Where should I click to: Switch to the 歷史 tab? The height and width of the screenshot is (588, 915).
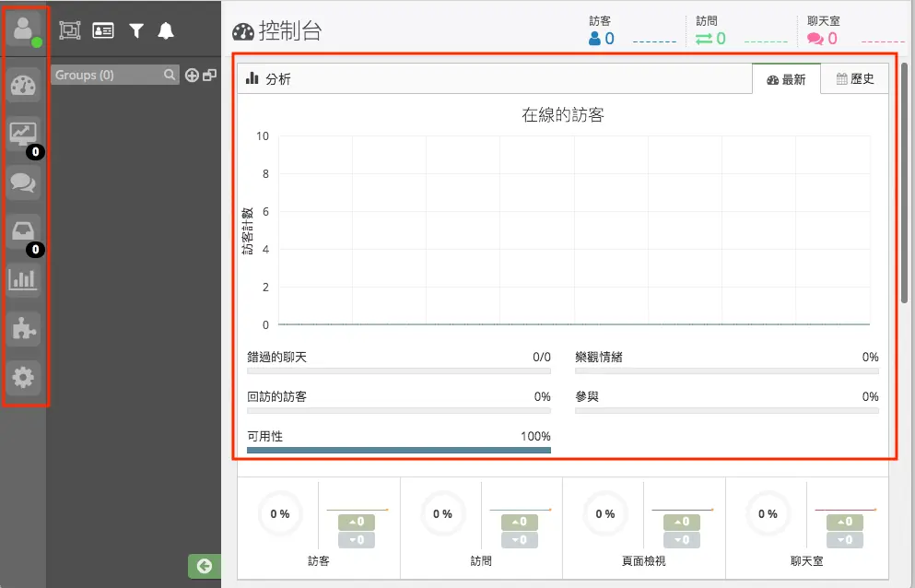tap(855, 79)
